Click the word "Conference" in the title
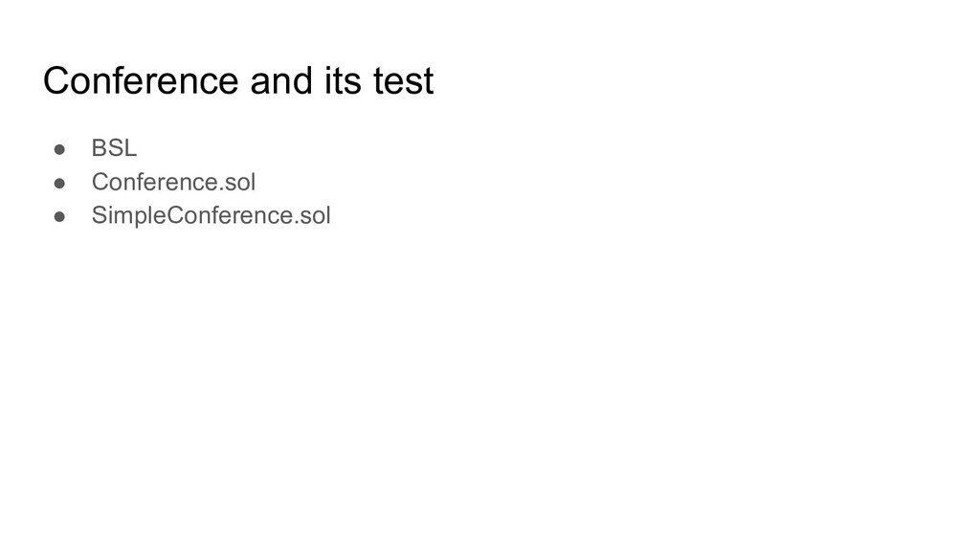The height and width of the screenshot is (551, 980). [141, 81]
